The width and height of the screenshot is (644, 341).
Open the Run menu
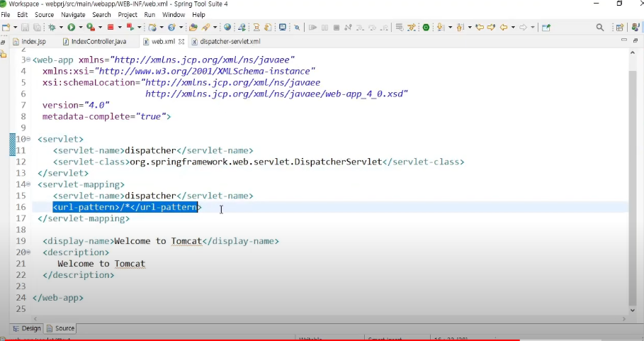(x=149, y=14)
